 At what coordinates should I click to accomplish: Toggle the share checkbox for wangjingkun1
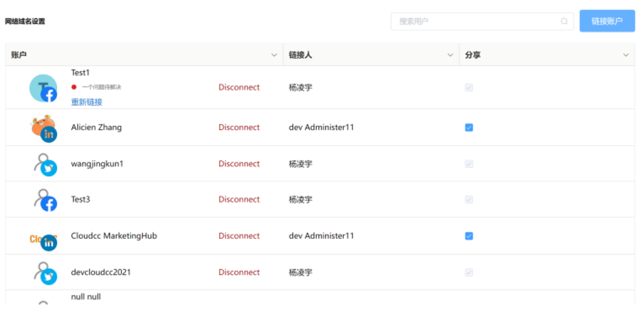[469, 164]
